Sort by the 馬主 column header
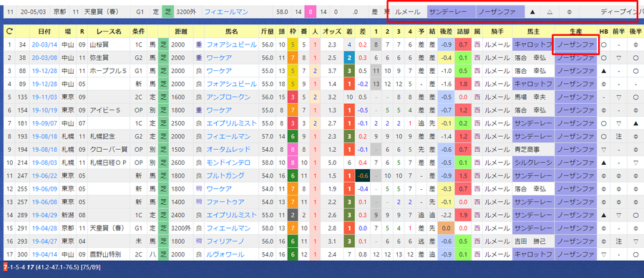This screenshot has width=644, height=278. [533, 31]
